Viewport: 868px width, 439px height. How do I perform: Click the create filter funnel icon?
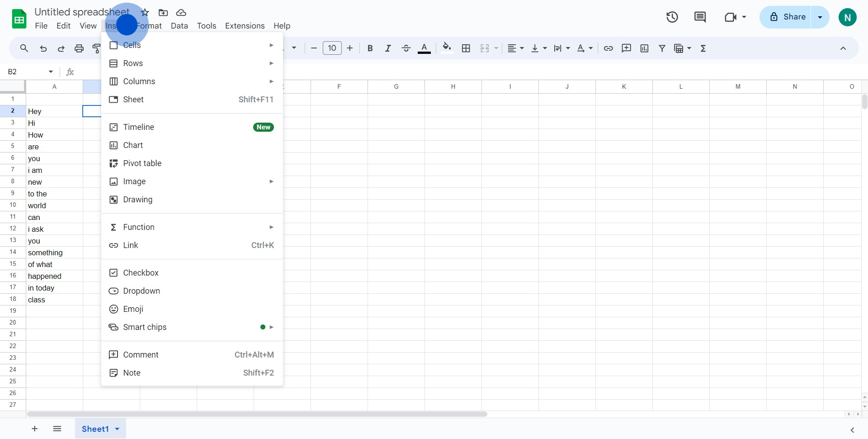[662, 48]
